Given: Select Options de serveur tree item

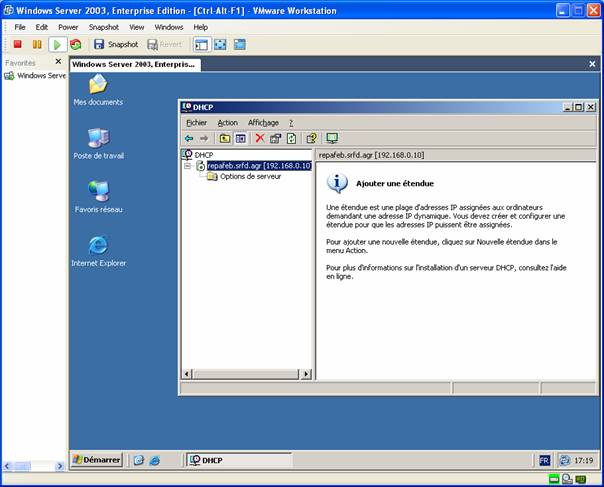Looking at the screenshot, I should pyautogui.click(x=250, y=176).
